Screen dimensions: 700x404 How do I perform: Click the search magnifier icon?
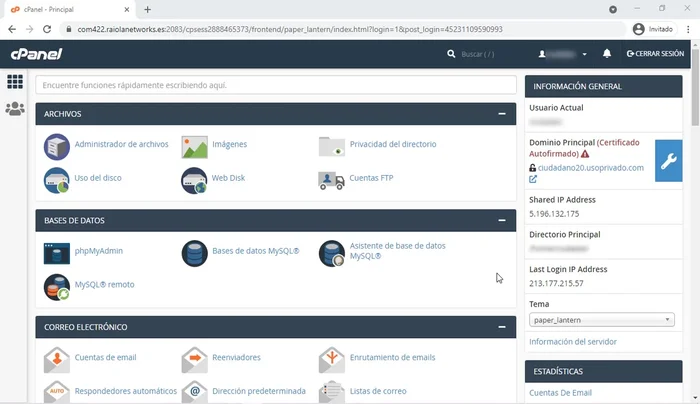[x=451, y=54]
